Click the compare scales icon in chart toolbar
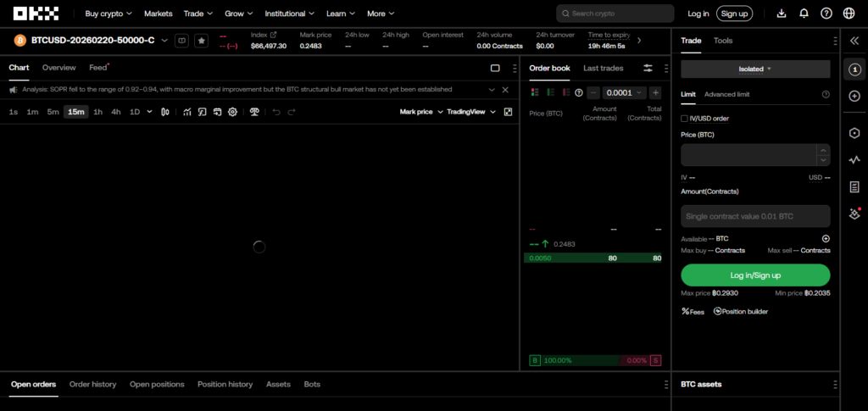This screenshot has height=411, width=868. point(254,112)
